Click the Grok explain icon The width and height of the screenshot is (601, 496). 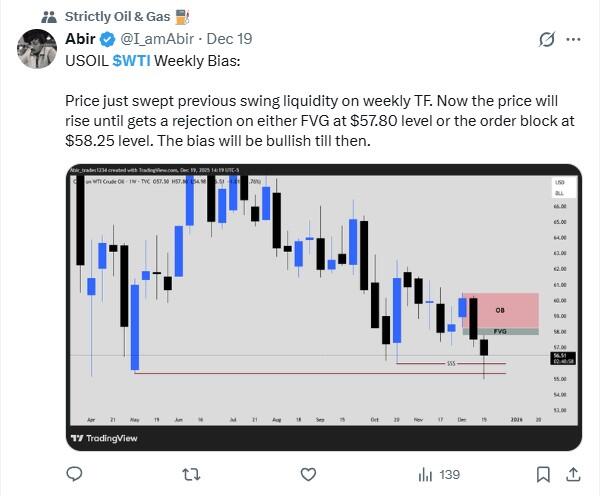pyautogui.click(x=546, y=41)
